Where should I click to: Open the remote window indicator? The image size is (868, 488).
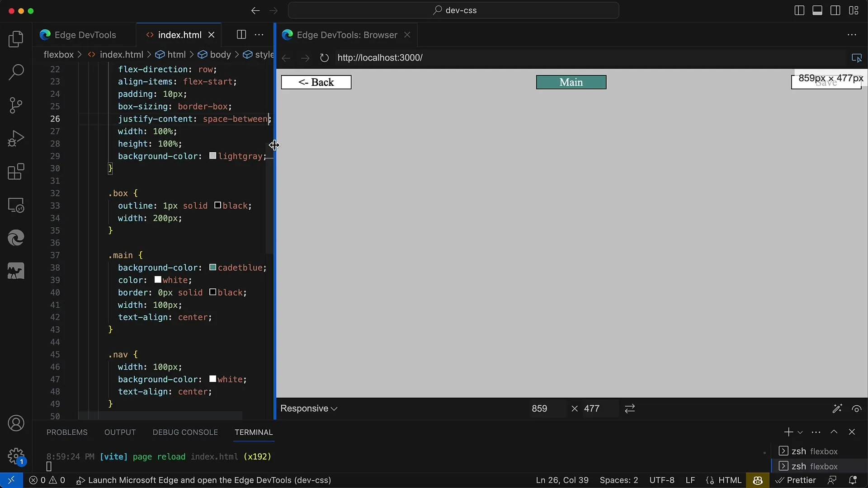tap(11, 480)
